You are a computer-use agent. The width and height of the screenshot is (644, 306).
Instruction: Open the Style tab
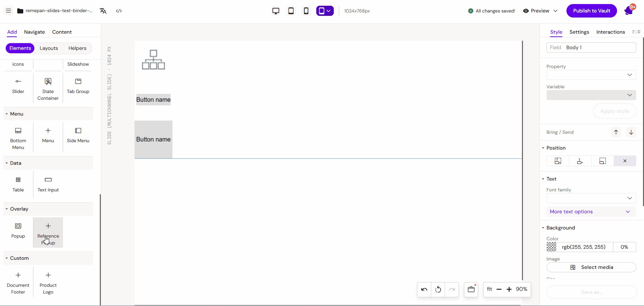pos(556,32)
